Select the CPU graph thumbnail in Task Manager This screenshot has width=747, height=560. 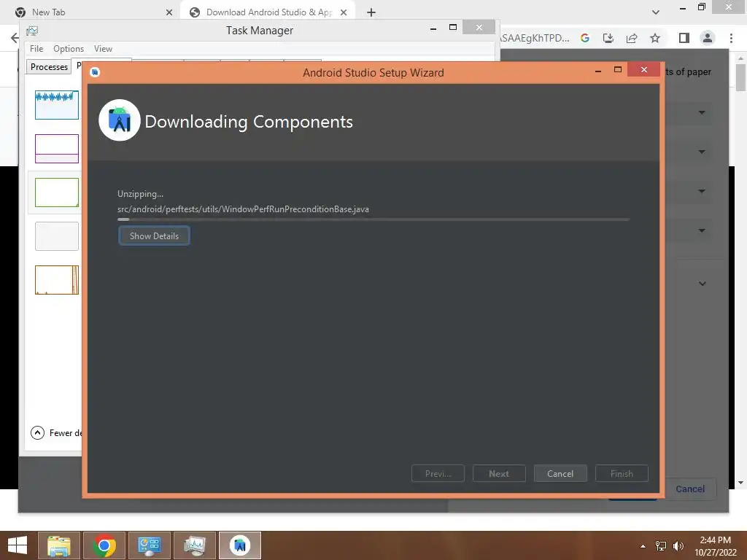57,105
